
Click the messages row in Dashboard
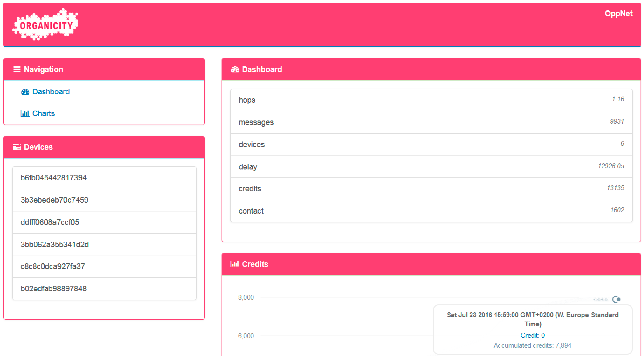[x=431, y=122]
